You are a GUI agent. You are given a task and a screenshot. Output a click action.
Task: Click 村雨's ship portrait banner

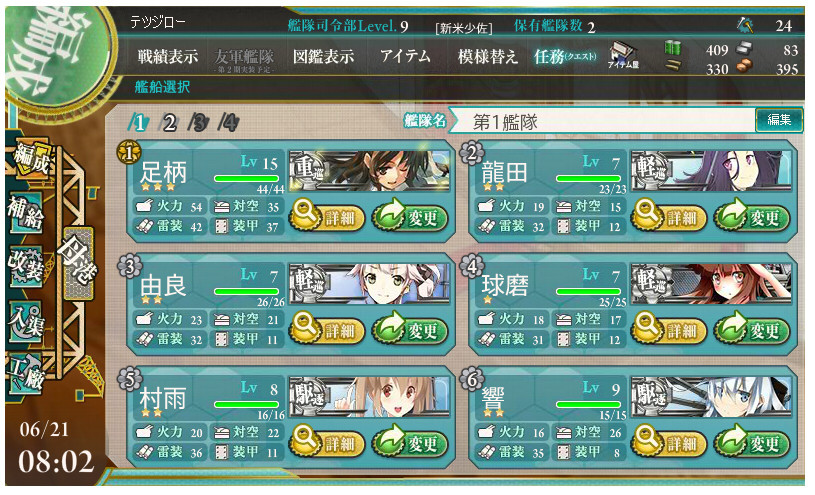click(x=370, y=397)
